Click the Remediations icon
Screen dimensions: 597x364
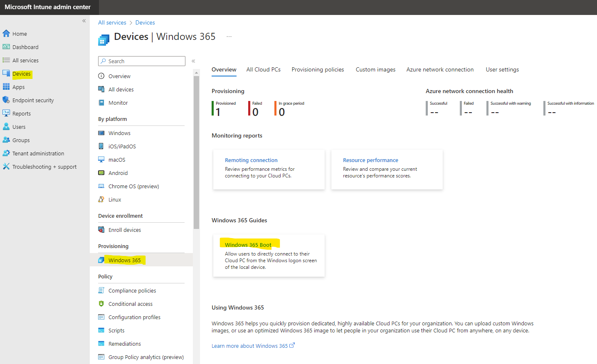coord(101,344)
